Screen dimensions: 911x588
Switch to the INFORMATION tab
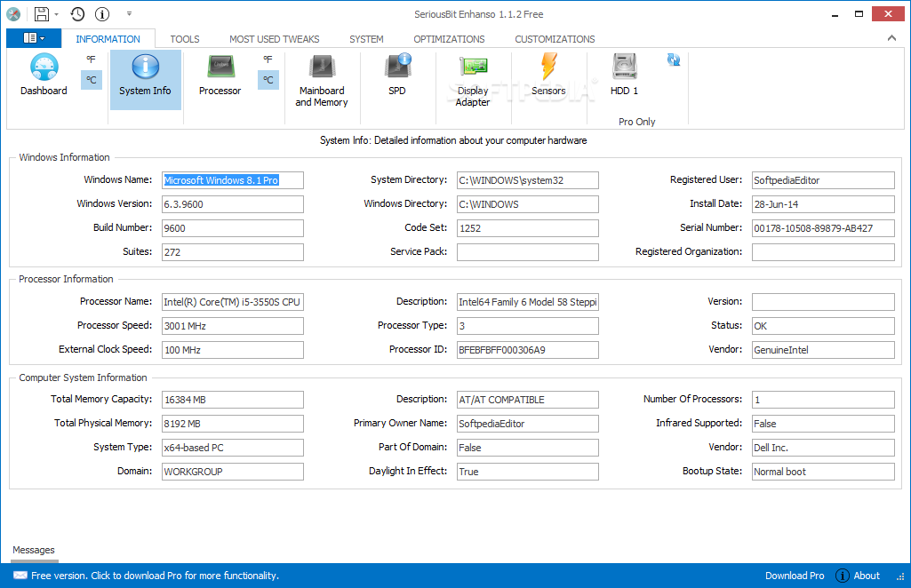(x=108, y=39)
